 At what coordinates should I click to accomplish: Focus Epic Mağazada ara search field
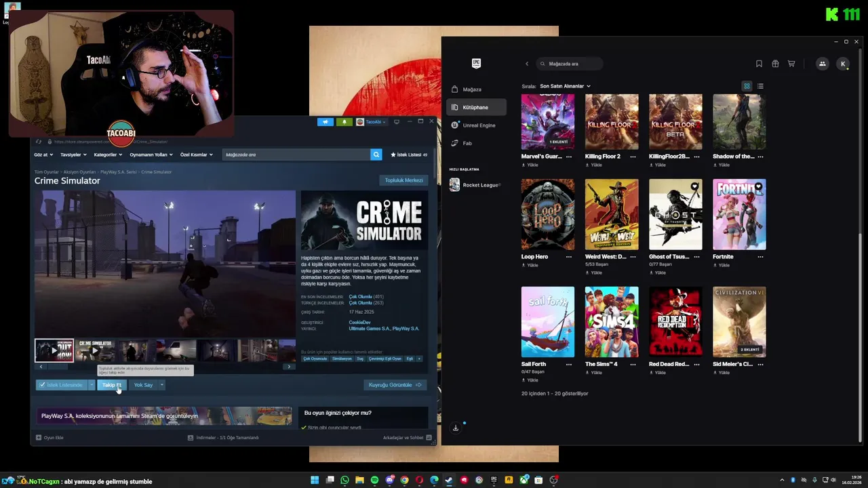coord(570,64)
